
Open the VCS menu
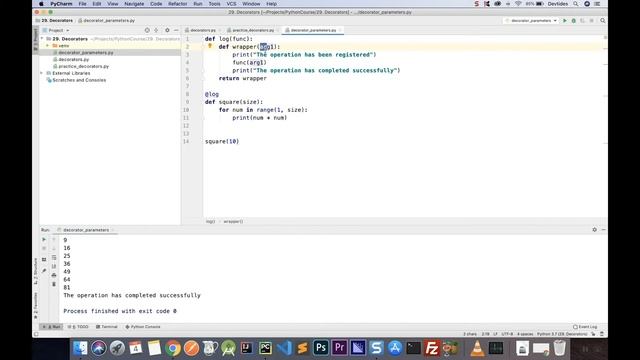tap(231, 4)
